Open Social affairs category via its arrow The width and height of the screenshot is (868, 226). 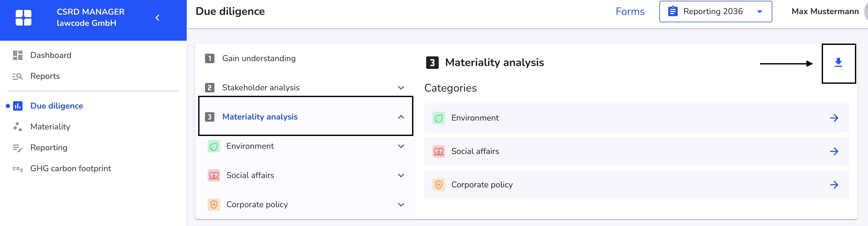click(x=834, y=151)
